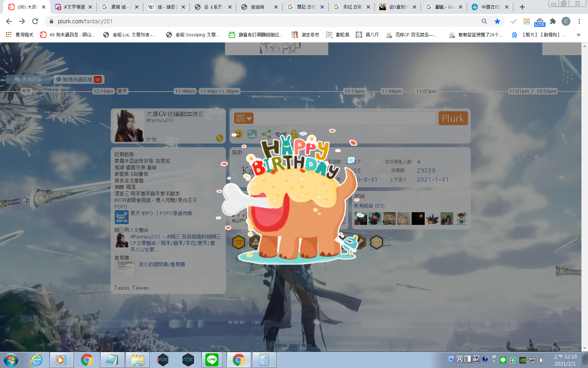Click the page scrollbar down arrow
This screenshot has height=368, width=588.
point(585,348)
